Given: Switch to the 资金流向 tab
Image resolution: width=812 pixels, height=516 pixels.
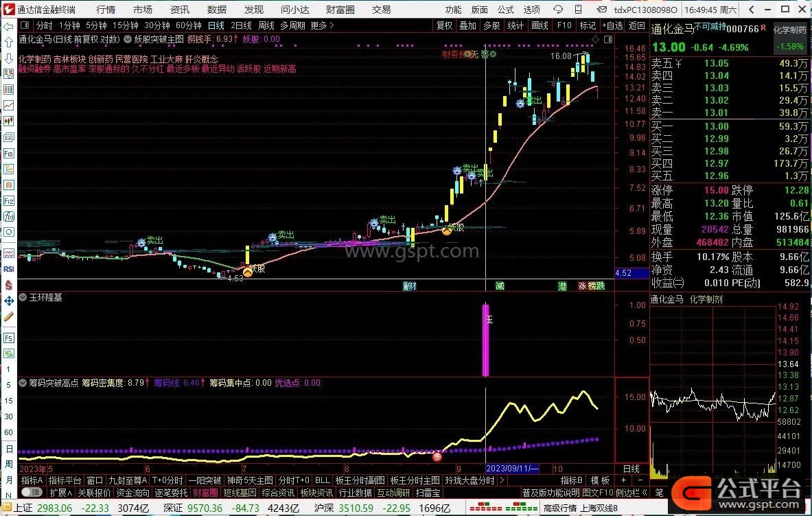Looking at the screenshot, I should click(132, 493).
